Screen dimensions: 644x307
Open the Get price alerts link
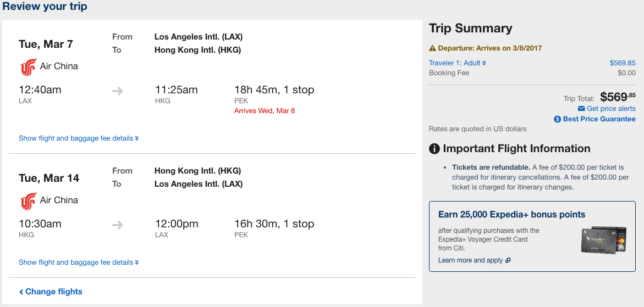click(x=611, y=109)
